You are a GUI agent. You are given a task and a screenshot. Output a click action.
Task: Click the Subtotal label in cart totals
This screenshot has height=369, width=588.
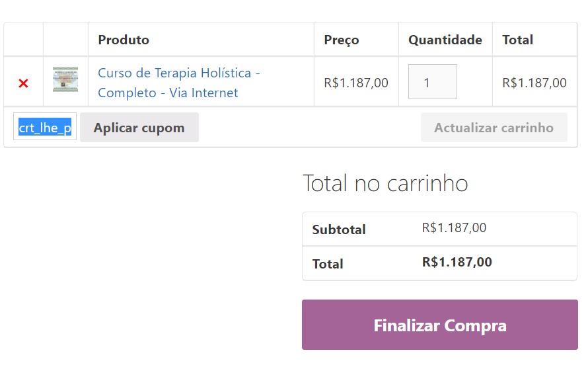click(x=339, y=229)
